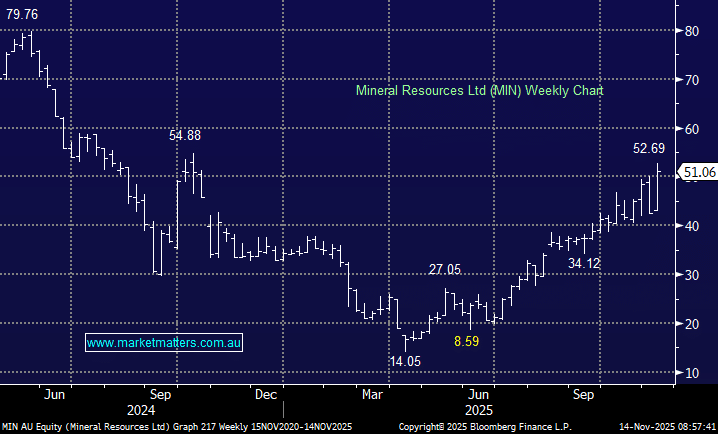
Task: Select the 10 level on price axis
Action: (691, 373)
